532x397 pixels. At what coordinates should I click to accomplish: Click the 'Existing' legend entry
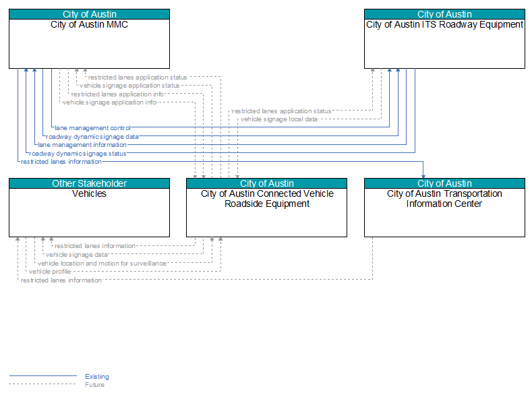97,376
